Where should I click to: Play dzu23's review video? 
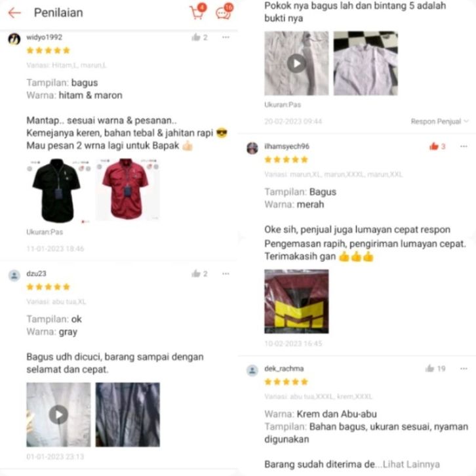click(58, 414)
